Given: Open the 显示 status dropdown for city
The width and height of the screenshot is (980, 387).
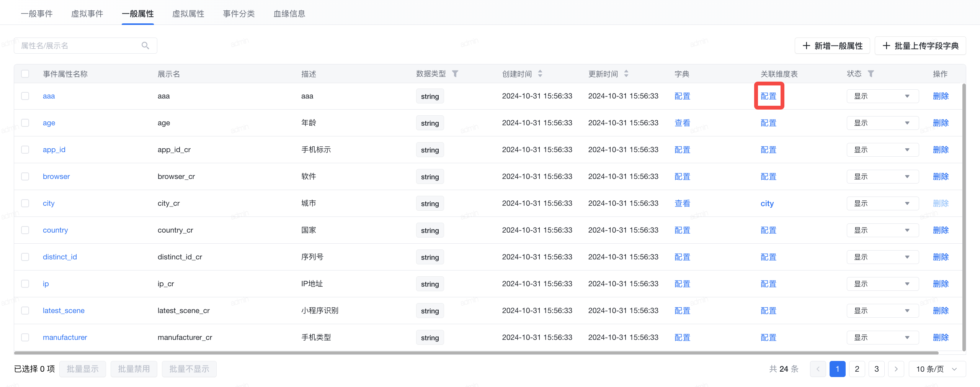Looking at the screenshot, I should 883,203.
